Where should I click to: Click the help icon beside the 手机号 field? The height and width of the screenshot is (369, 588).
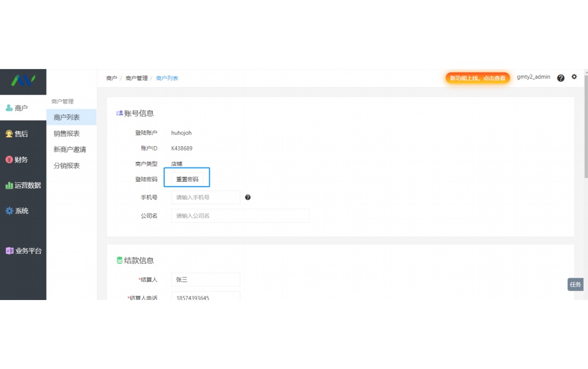click(x=248, y=197)
